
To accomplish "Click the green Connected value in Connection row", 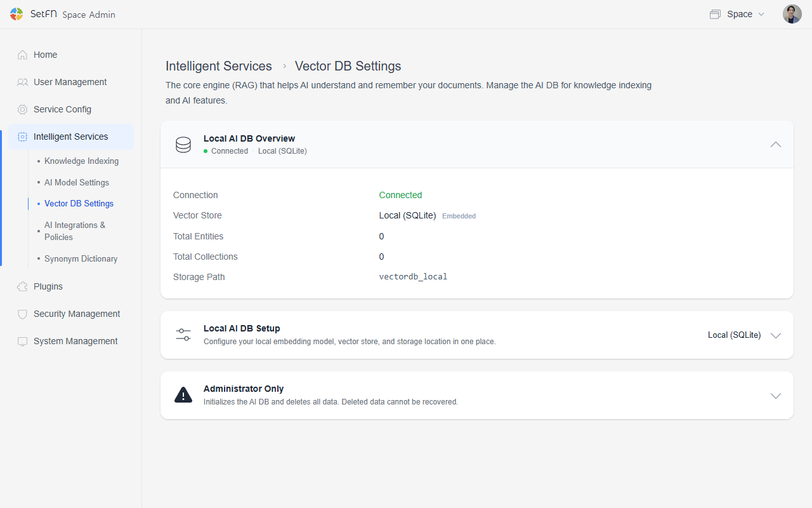I will (400, 195).
